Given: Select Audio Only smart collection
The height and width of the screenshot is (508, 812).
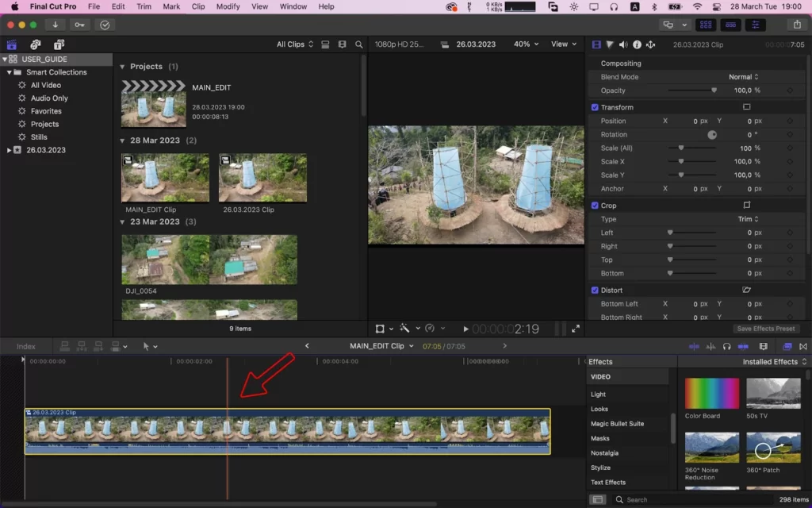Looking at the screenshot, I should 49,98.
